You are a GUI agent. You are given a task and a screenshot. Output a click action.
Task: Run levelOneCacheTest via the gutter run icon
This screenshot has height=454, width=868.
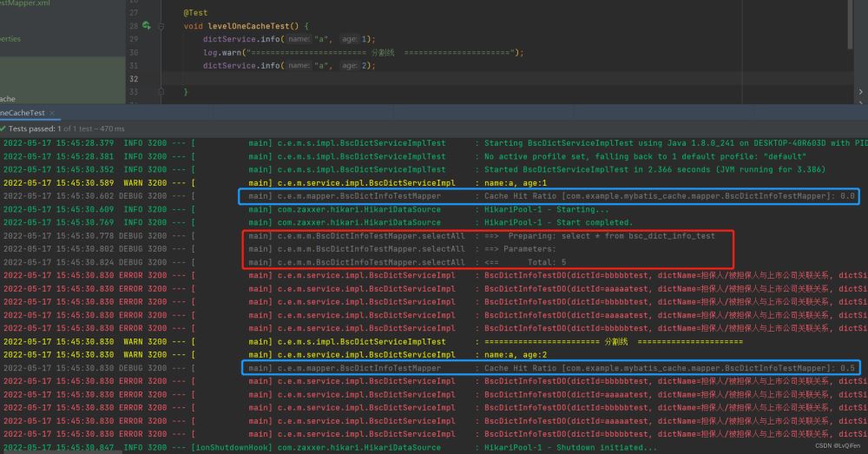[x=147, y=25]
